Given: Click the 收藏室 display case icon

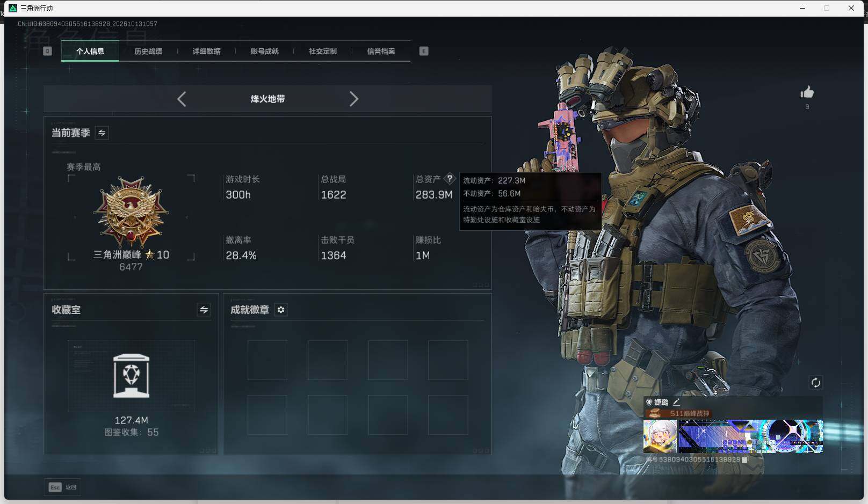Looking at the screenshot, I should pyautogui.click(x=132, y=376).
